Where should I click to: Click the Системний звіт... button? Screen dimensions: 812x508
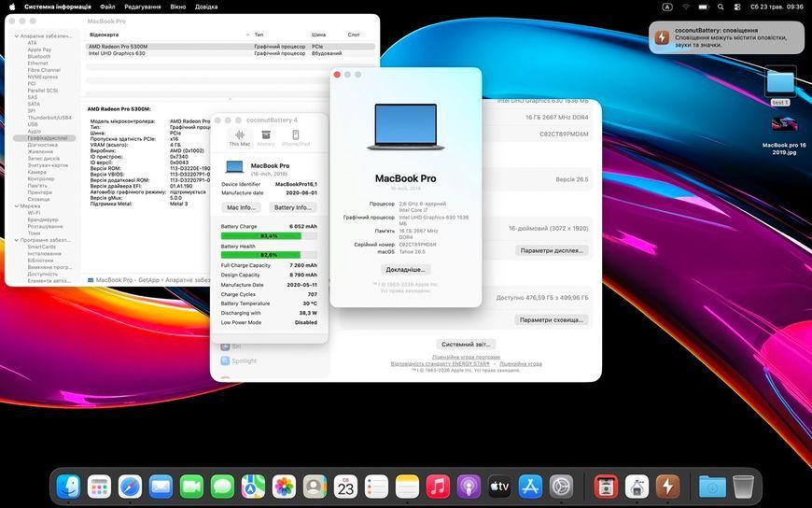pos(466,345)
